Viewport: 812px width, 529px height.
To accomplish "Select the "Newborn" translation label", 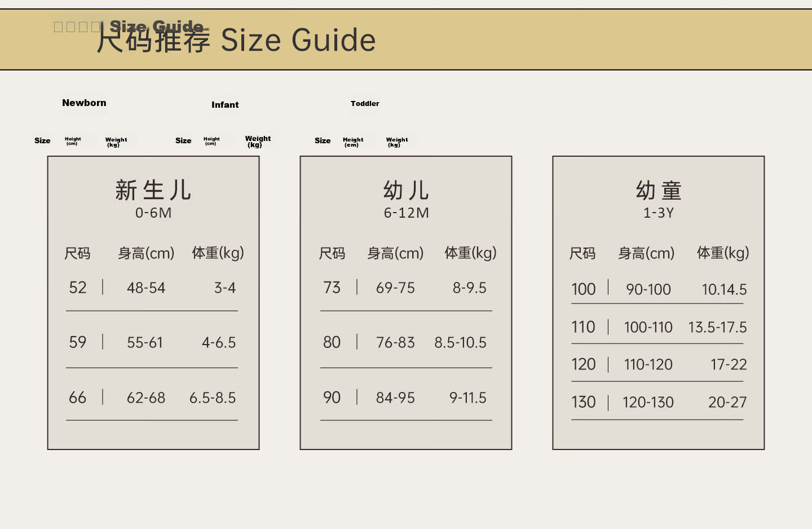I will (84, 103).
